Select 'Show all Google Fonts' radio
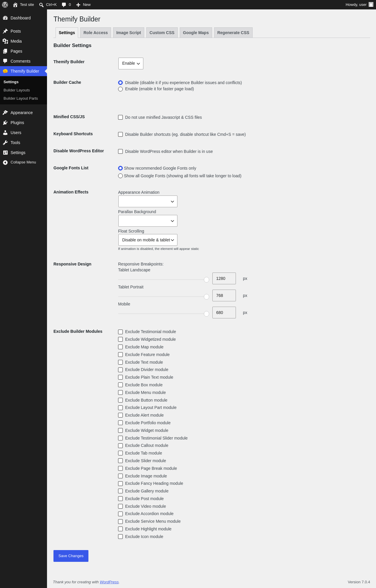 pyautogui.click(x=120, y=176)
